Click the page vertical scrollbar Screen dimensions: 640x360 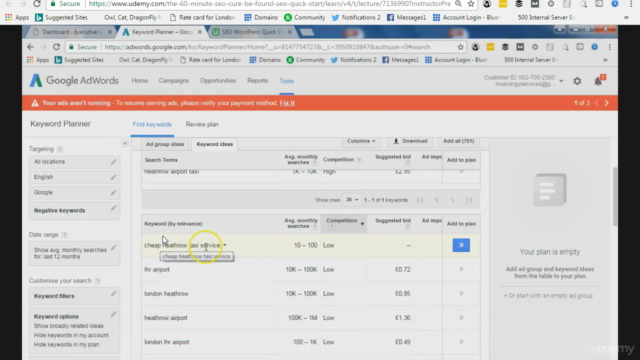click(615, 196)
